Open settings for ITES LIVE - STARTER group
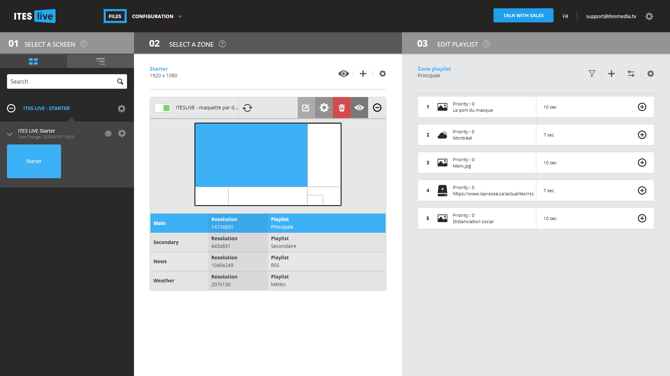670x376 pixels. point(121,109)
